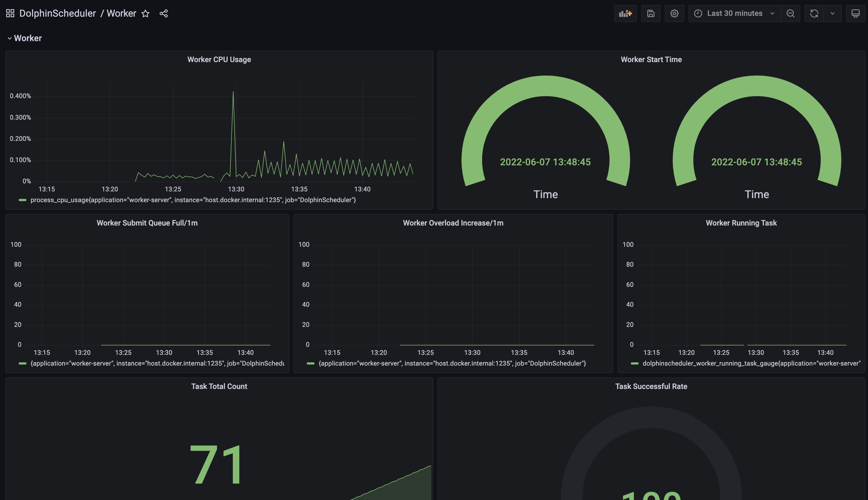Click the zoom out time range icon
868x500 pixels.
790,13
